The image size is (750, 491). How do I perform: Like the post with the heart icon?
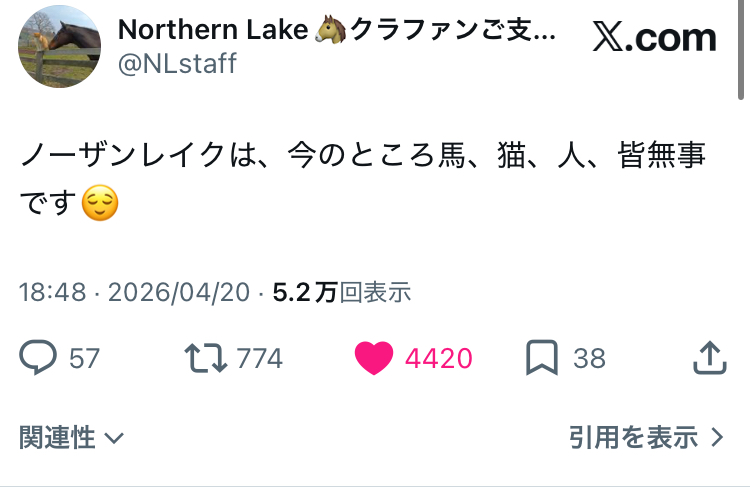375,358
